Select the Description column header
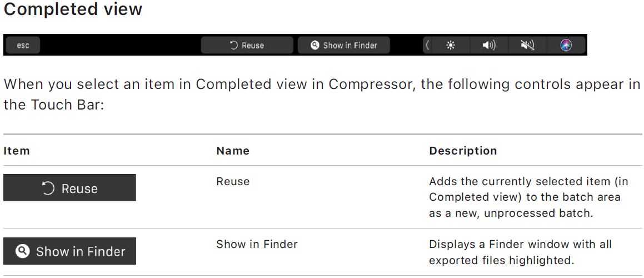Viewport: 644px width, 278px height. [x=463, y=151]
